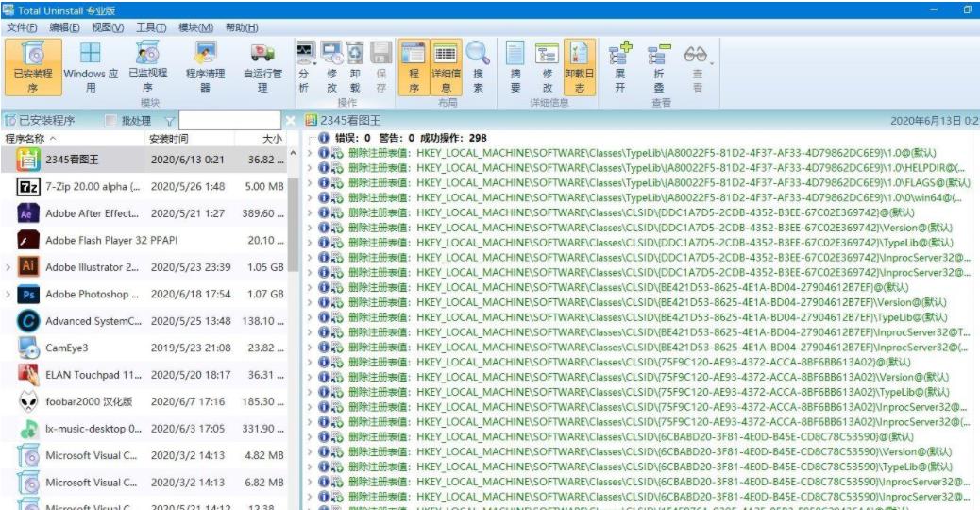Launch the 程序清理器 tool

[x=205, y=67]
